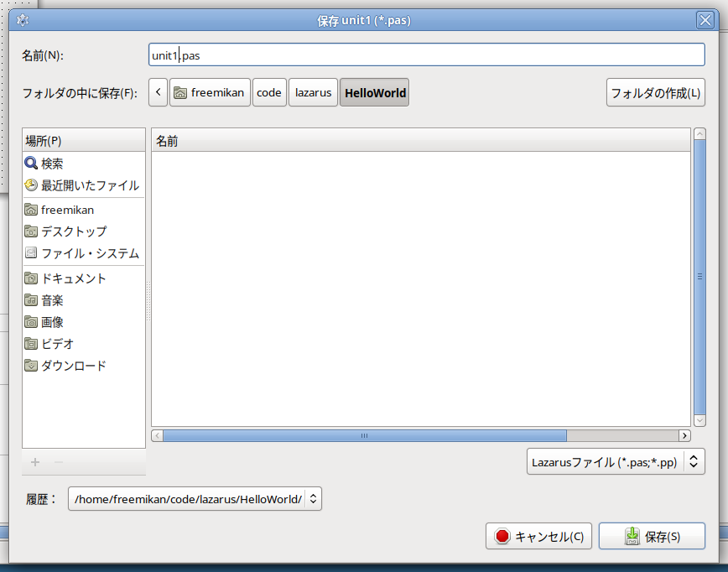728x572 pixels.
Task: Select the code path breadcrumb
Action: (x=268, y=92)
